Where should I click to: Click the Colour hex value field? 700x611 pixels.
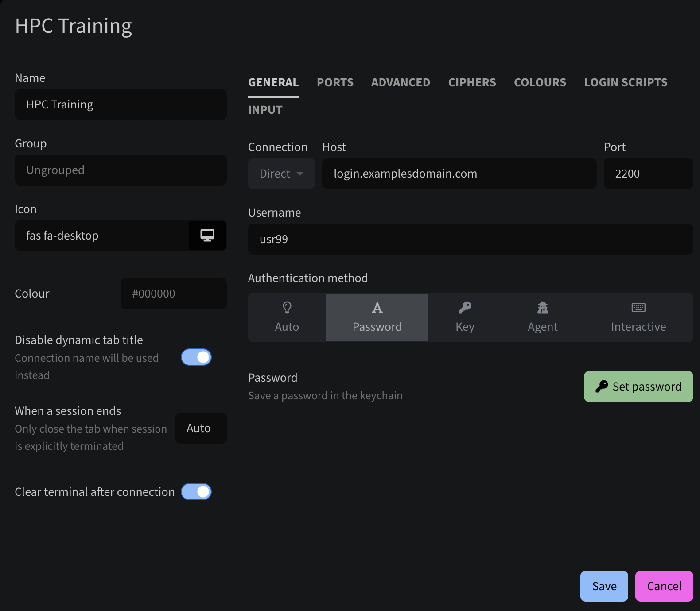(x=173, y=294)
